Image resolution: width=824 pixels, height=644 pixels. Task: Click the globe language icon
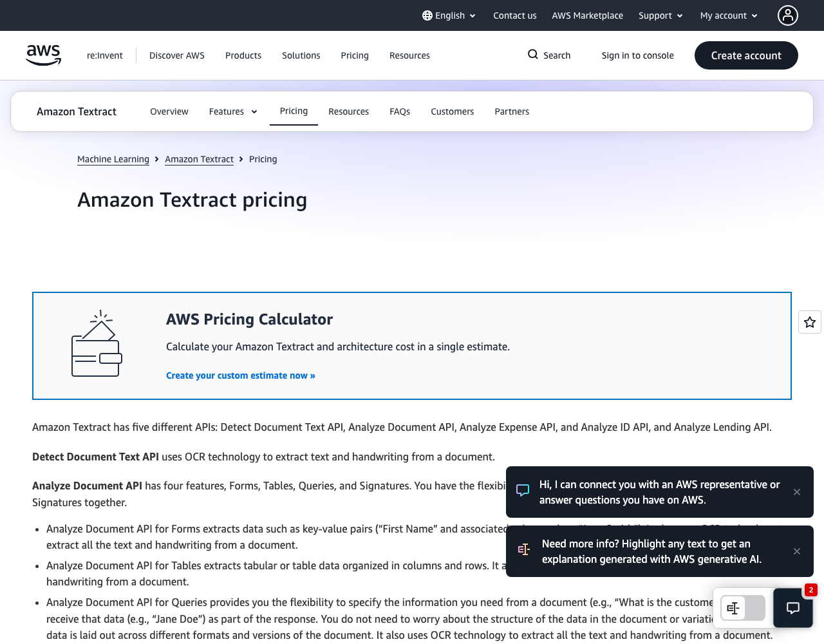[x=427, y=15]
